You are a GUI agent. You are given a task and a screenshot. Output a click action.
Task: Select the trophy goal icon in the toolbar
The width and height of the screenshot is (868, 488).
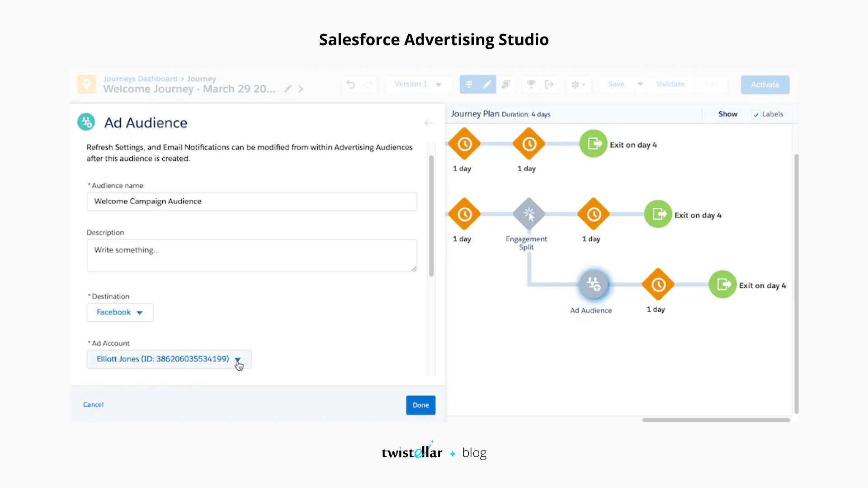tap(531, 84)
